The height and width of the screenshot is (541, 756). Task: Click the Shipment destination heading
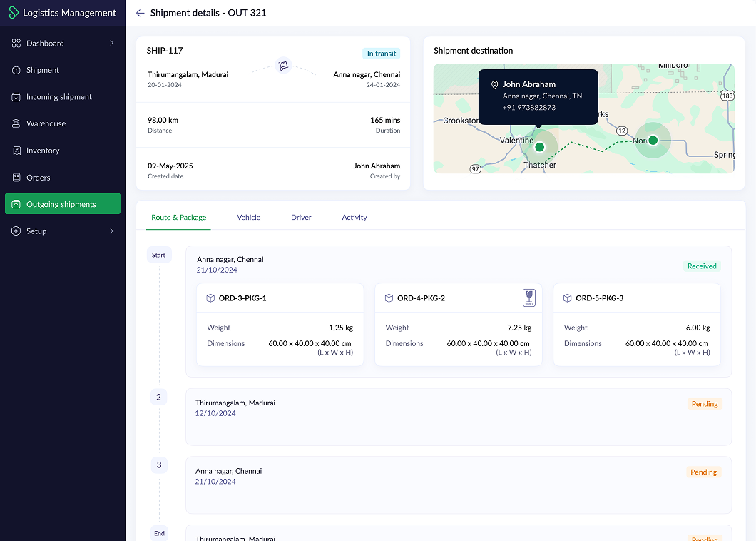[x=473, y=51]
